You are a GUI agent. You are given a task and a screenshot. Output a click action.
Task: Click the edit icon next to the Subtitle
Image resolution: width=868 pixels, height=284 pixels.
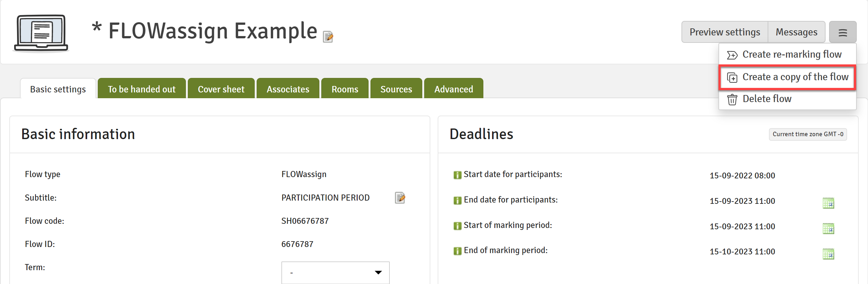(400, 198)
